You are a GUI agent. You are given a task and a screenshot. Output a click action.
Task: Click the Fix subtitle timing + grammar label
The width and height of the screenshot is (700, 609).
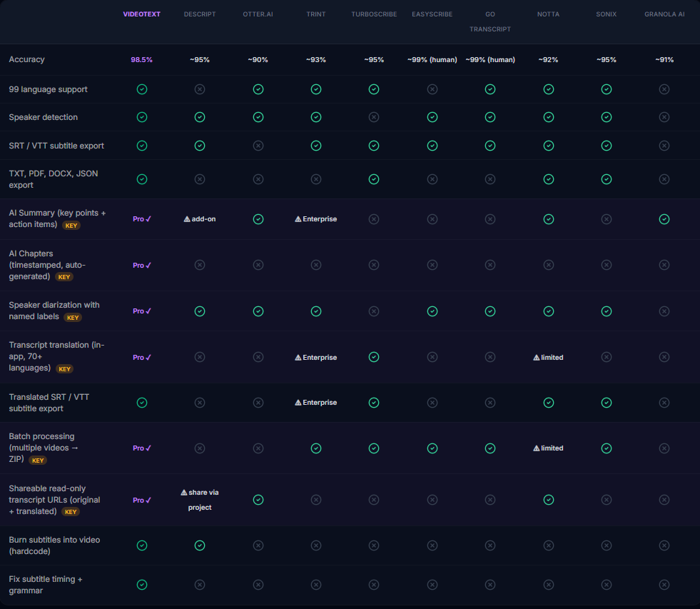(46, 585)
